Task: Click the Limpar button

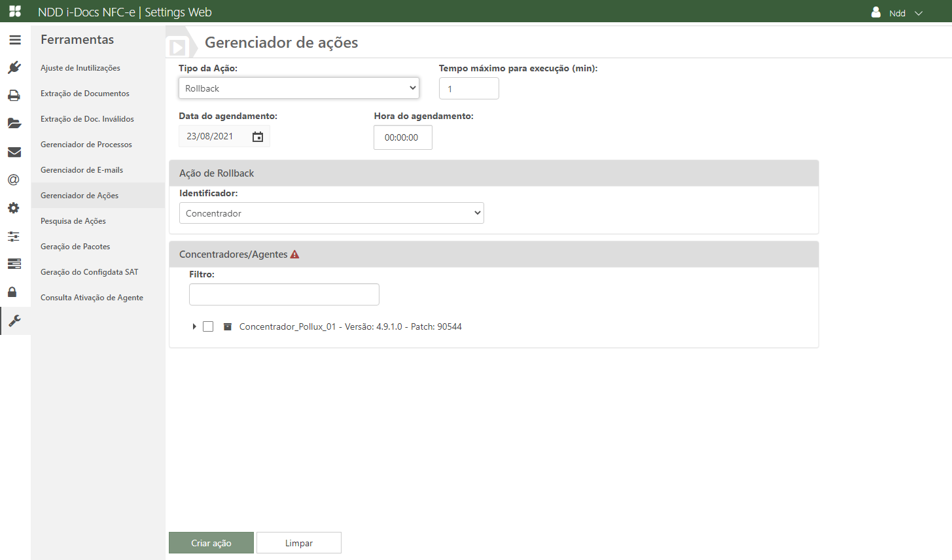Action: pos(298,543)
